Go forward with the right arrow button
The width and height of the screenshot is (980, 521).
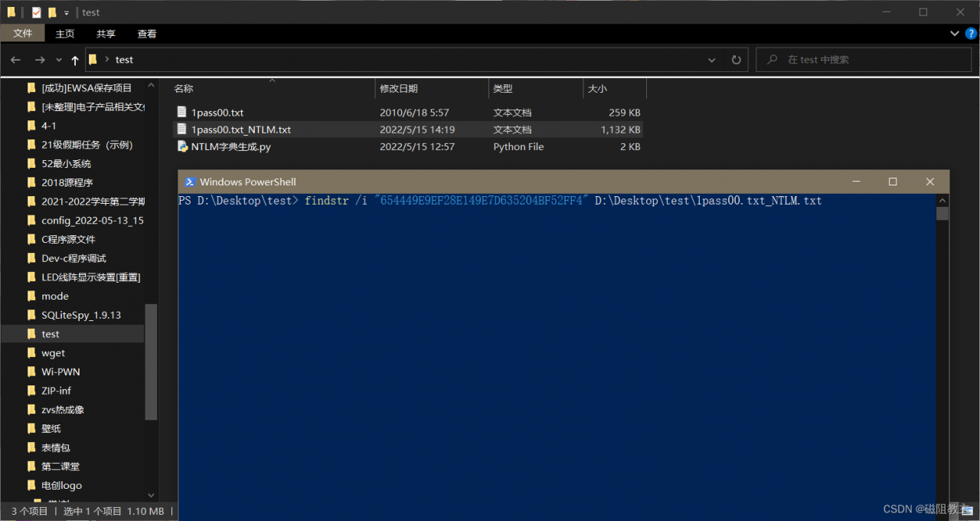coord(40,60)
